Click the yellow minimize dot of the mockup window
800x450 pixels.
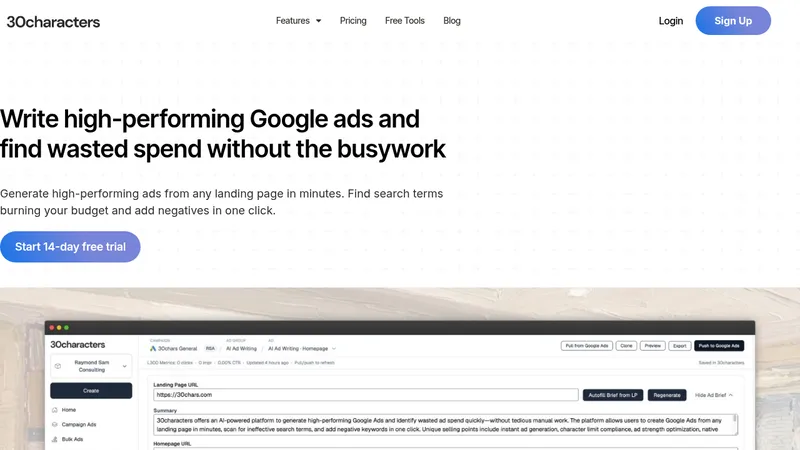(x=59, y=328)
